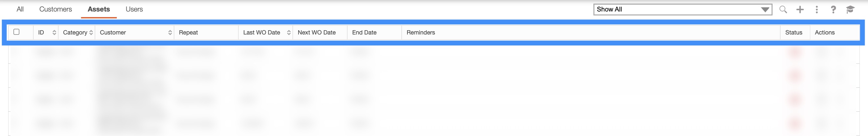
Task: Open the search magnifier icon
Action: point(783,10)
